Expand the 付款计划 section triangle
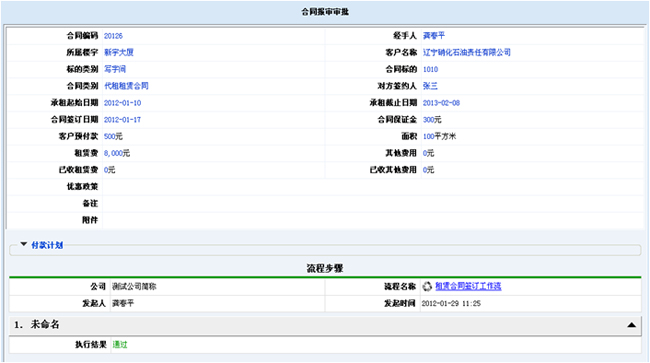The image size is (650, 363). click(x=24, y=244)
